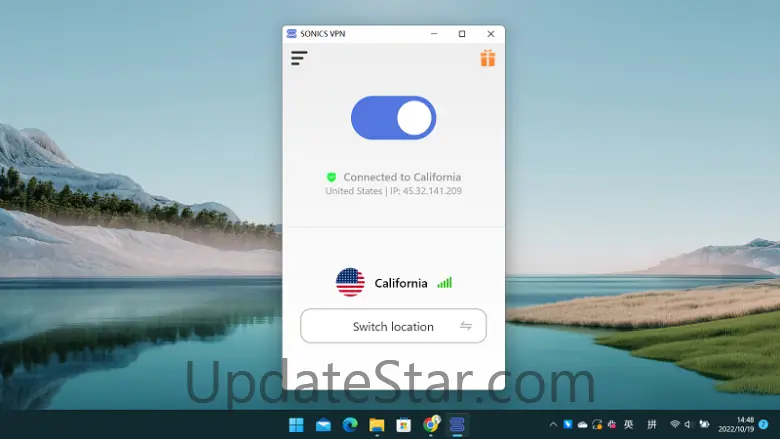
Task: Turn off the VPN connection toggle
Action: (393, 118)
